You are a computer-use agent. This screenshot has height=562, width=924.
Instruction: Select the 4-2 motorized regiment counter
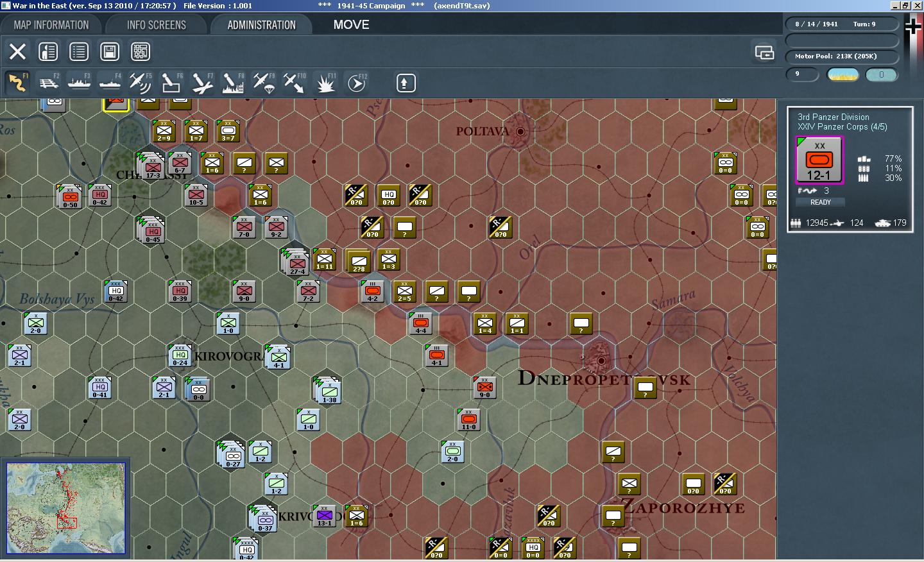373,292
